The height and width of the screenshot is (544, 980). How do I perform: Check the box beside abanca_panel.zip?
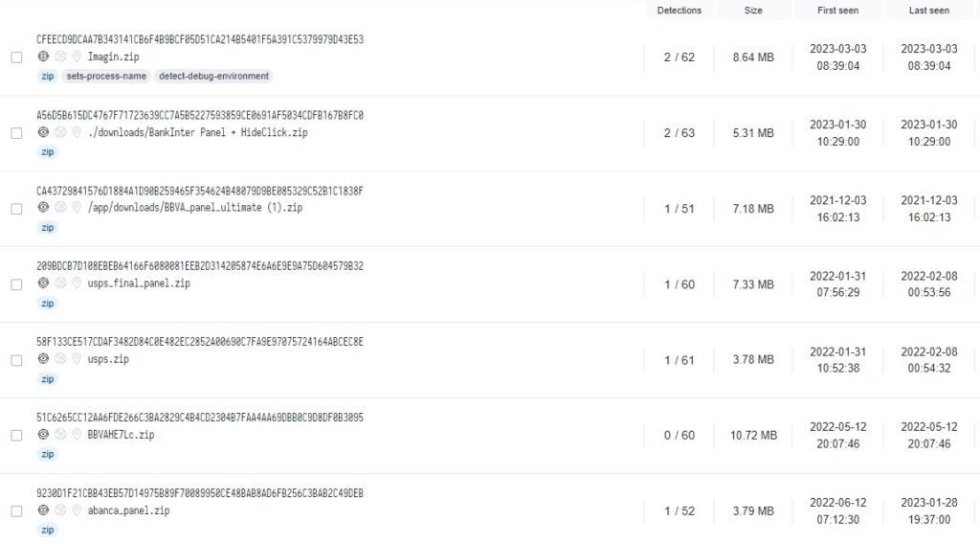(x=16, y=511)
